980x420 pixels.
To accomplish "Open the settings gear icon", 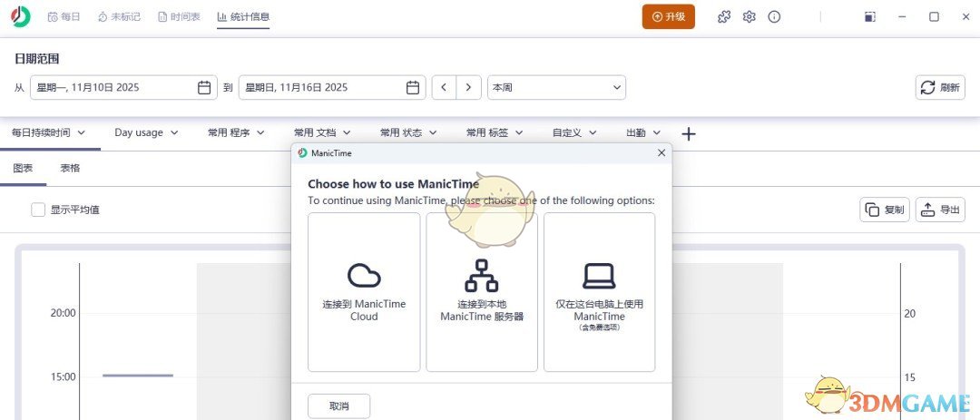I will [749, 17].
